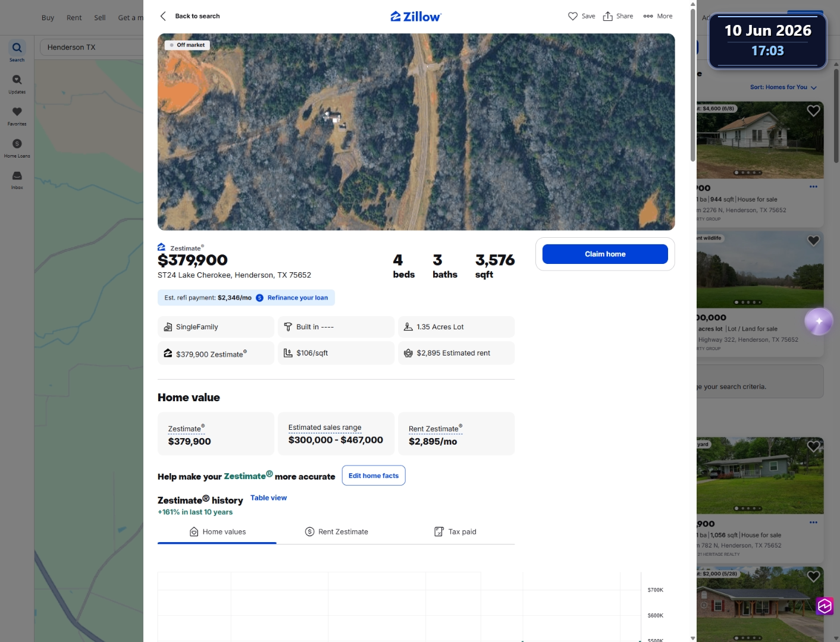Screen dimensions: 840x642
Task: Click the Save heart icon
Action: click(573, 16)
